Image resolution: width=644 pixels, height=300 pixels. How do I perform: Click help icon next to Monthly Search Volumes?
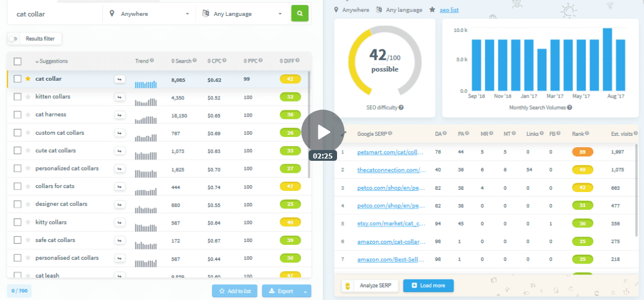click(x=570, y=107)
